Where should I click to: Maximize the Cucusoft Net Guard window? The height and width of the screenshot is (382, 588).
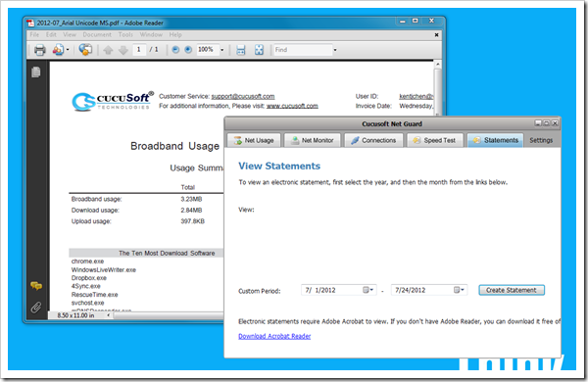pos(547,123)
